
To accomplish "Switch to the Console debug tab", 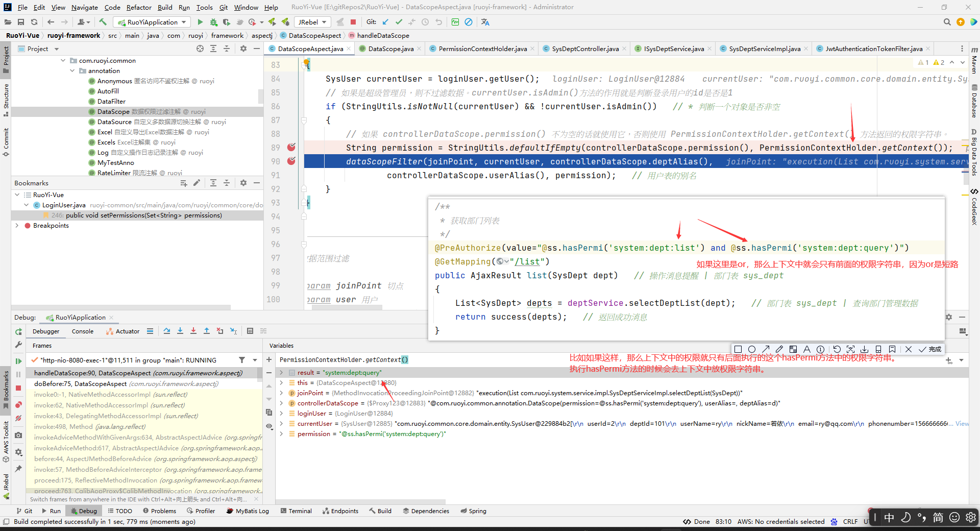I will tap(83, 331).
